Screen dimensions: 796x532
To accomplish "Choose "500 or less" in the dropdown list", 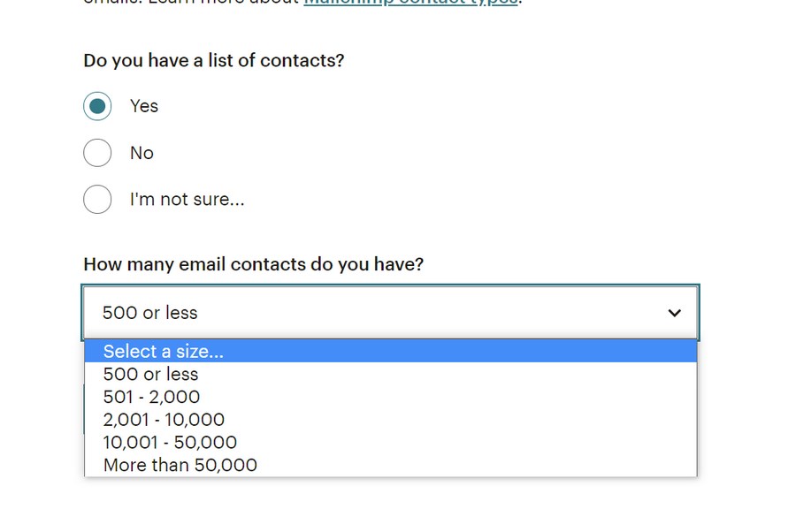I will coord(150,374).
